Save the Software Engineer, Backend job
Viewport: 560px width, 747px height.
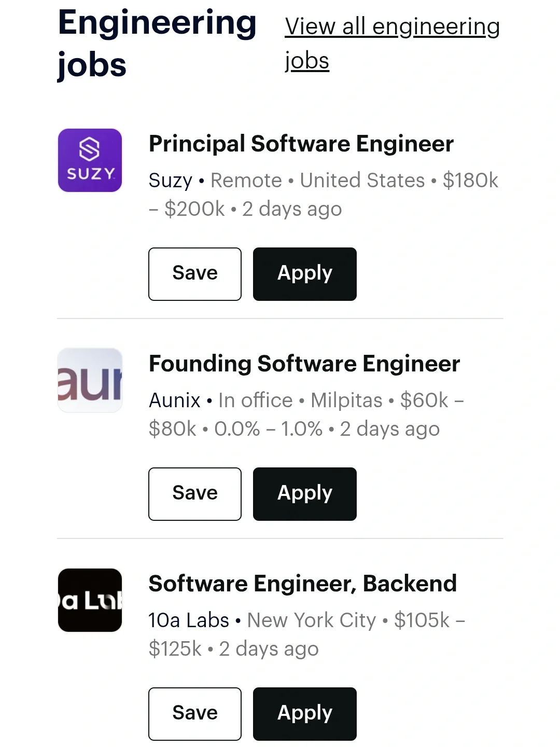pos(195,714)
